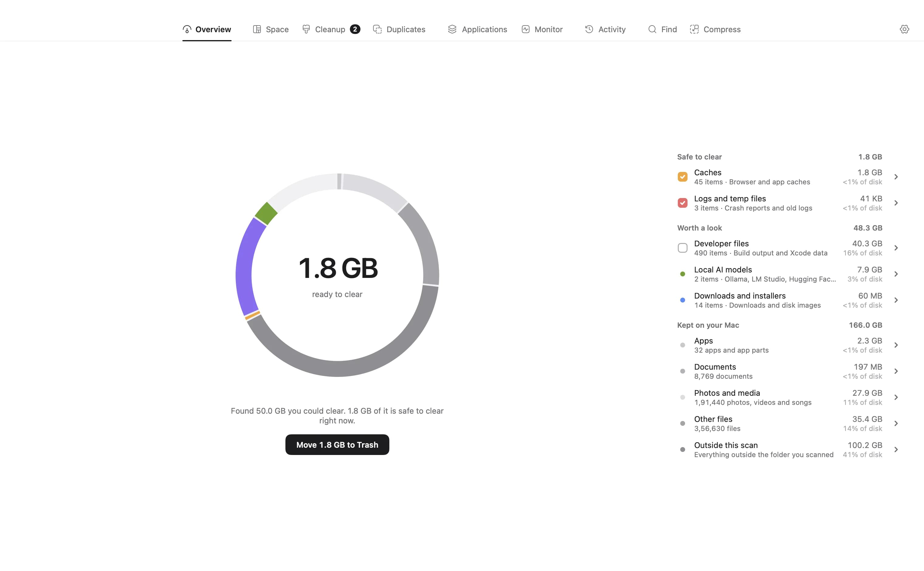Click the Applications stack icon
This screenshot has height=571, width=924.
coord(452,29)
